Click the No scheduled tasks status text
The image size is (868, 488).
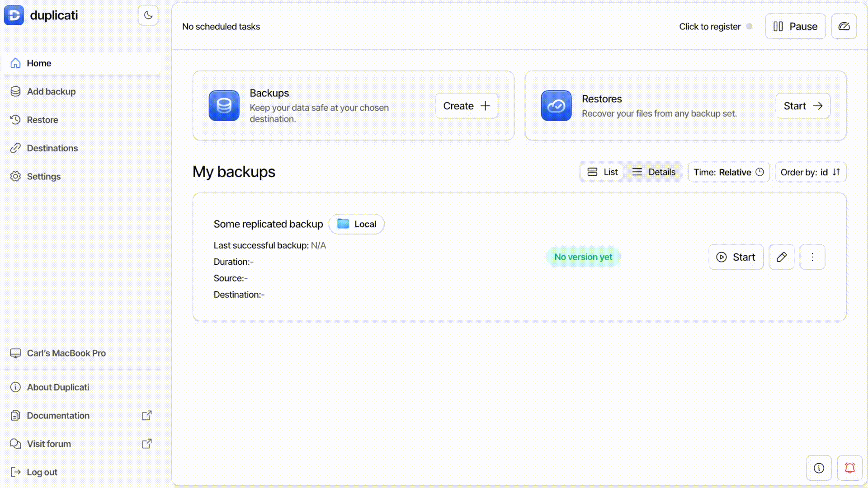(x=221, y=27)
